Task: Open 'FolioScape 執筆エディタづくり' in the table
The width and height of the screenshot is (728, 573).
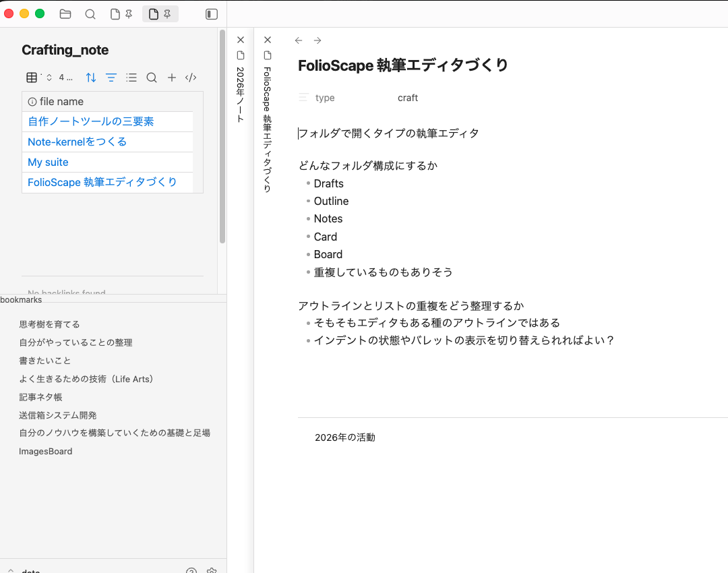Action: coord(102,182)
